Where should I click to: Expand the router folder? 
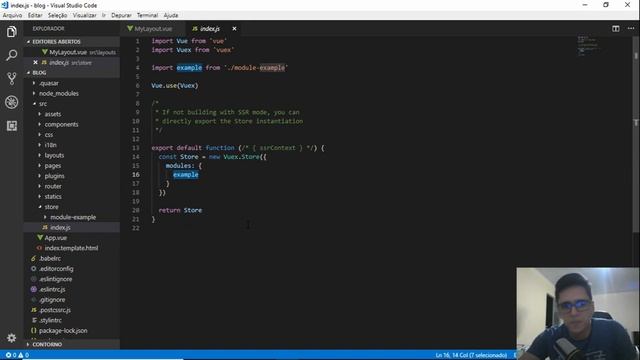[x=72, y=186]
